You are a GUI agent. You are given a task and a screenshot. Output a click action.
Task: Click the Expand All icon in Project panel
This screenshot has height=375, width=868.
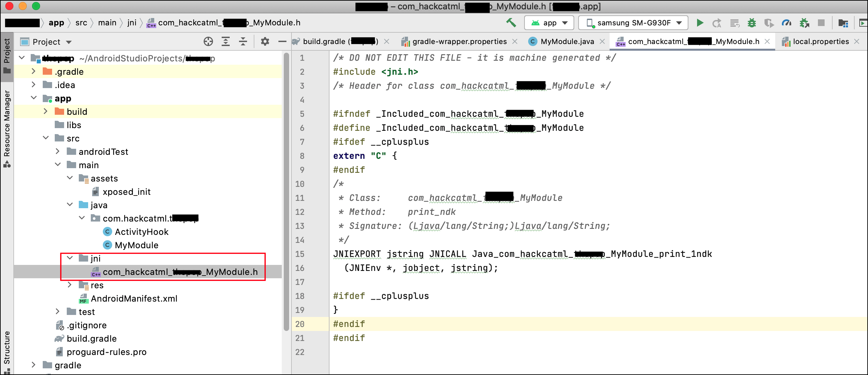click(x=225, y=42)
